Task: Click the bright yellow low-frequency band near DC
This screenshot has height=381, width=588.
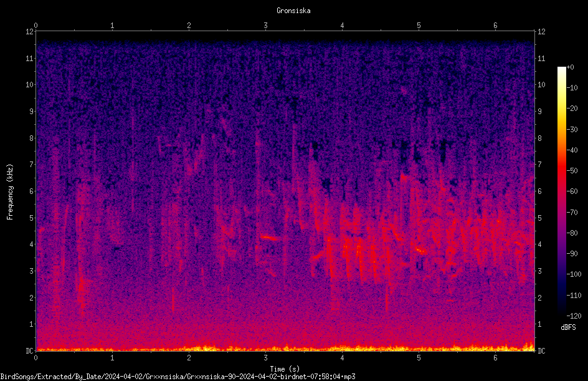Action: [x=285, y=349]
